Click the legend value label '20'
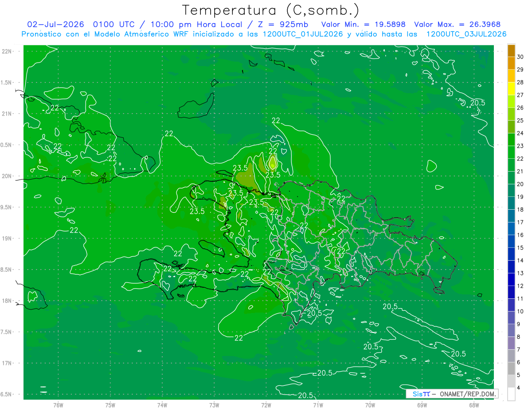 520,184
